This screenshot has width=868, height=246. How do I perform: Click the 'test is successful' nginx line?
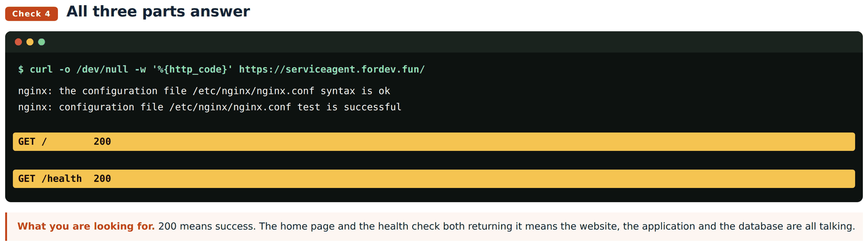coord(209,107)
